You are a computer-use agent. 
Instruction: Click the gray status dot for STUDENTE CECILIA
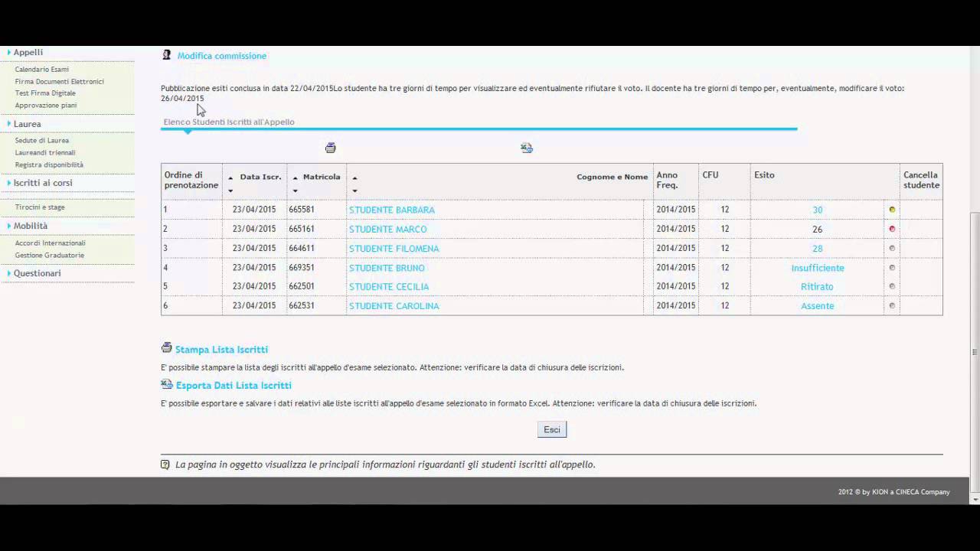pyautogui.click(x=892, y=286)
